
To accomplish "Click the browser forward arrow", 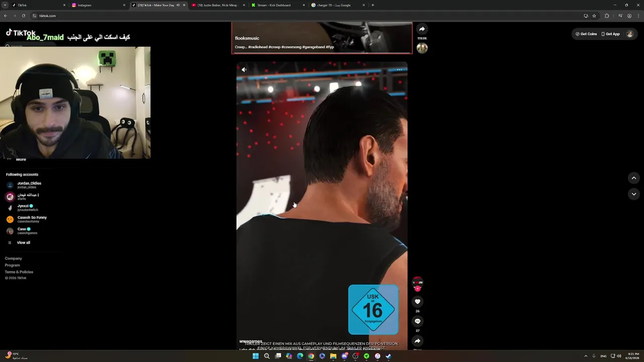I will [15, 16].
